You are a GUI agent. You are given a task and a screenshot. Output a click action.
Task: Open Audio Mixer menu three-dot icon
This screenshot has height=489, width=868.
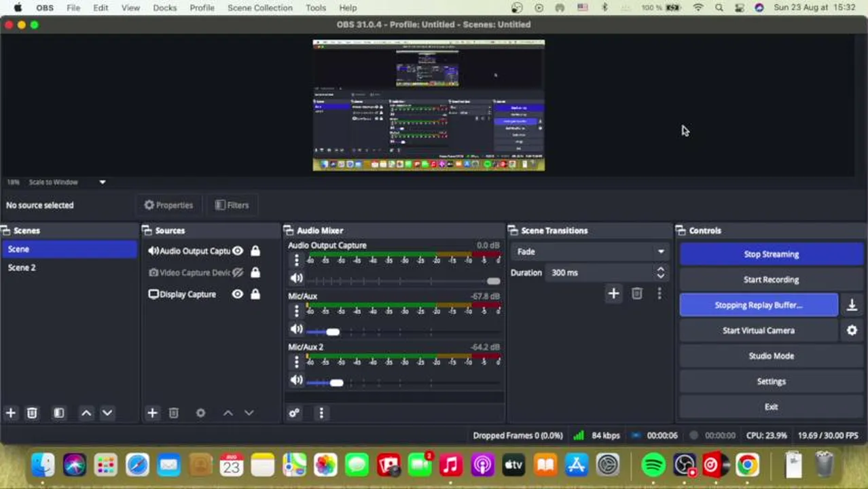click(x=321, y=413)
